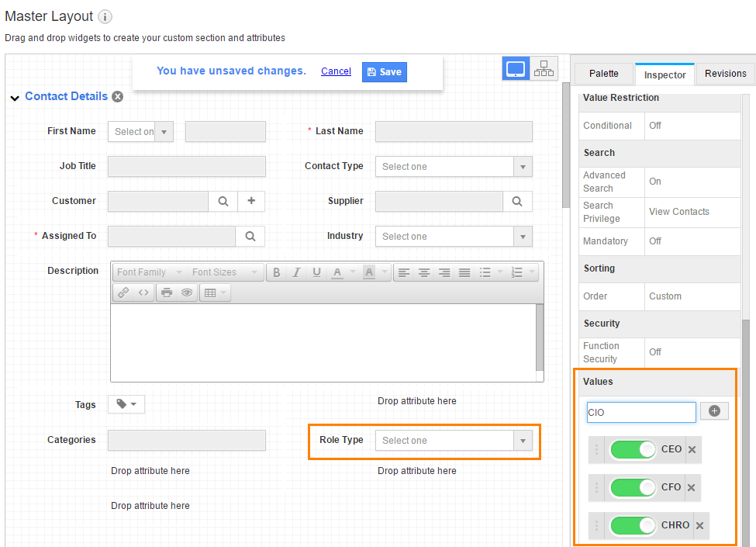
Task: Select the Bold icon in the Description editor
Action: (276, 272)
